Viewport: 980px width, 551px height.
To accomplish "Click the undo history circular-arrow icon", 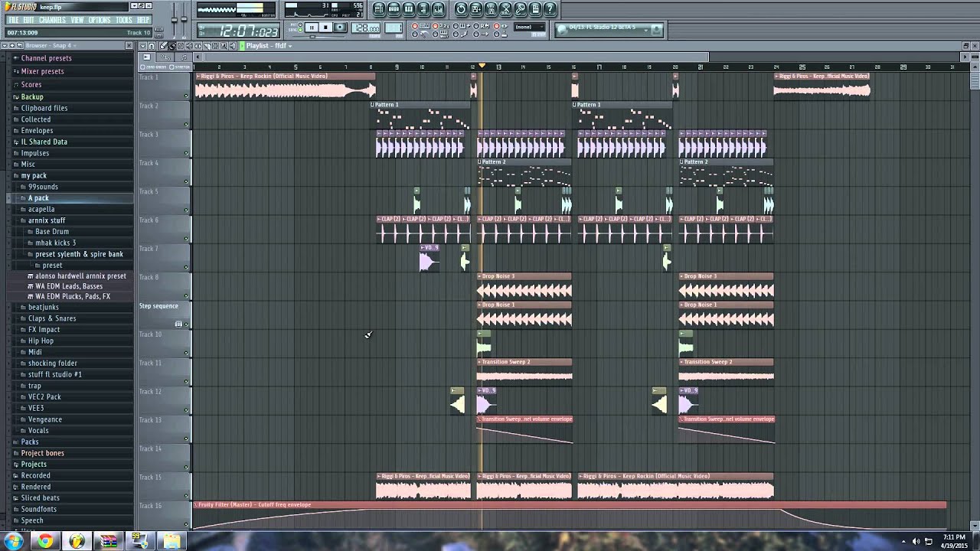I will click(461, 9).
